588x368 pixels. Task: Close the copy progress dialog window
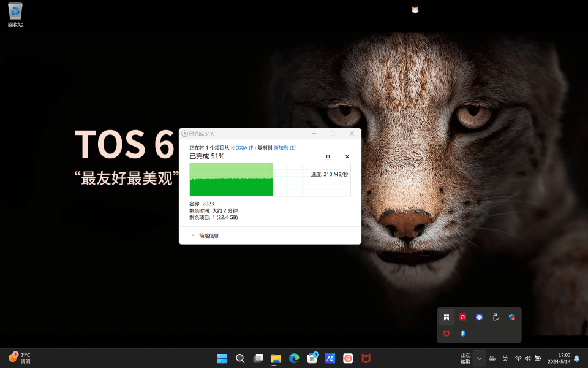pyautogui.click(x=352, y=134)
